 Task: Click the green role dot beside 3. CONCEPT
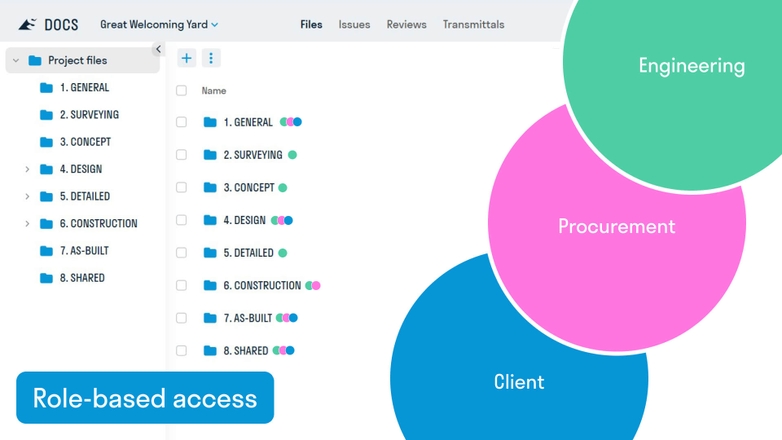(x=283, y=188)
